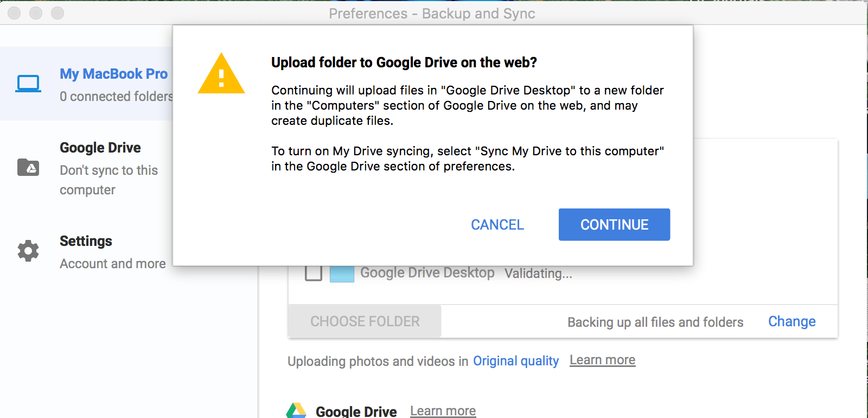The height and width of the screenshot is (418, 868).
Task: Close the Preferences window
Action: pos(15,13)
